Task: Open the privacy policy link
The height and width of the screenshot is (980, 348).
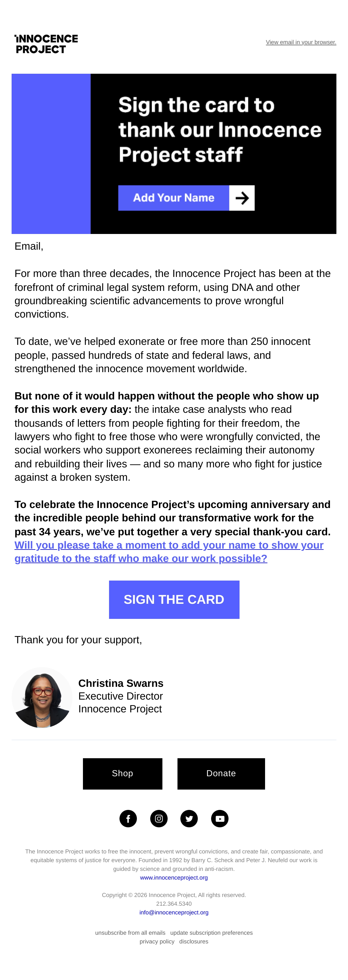Action: click(x=157, y=941)
